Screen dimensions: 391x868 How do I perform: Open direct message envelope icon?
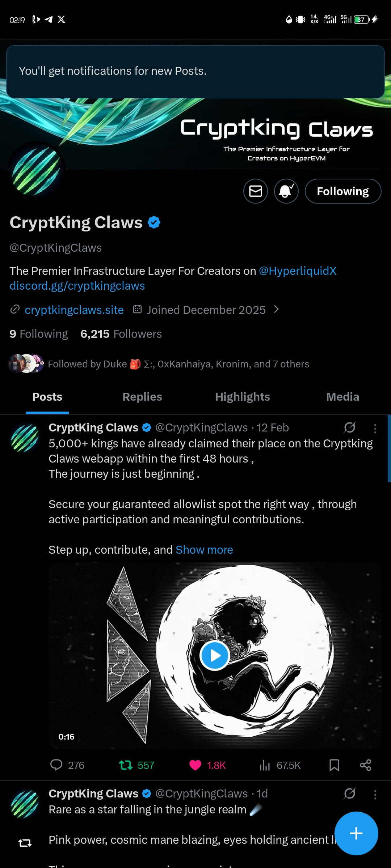pos(256,191)
